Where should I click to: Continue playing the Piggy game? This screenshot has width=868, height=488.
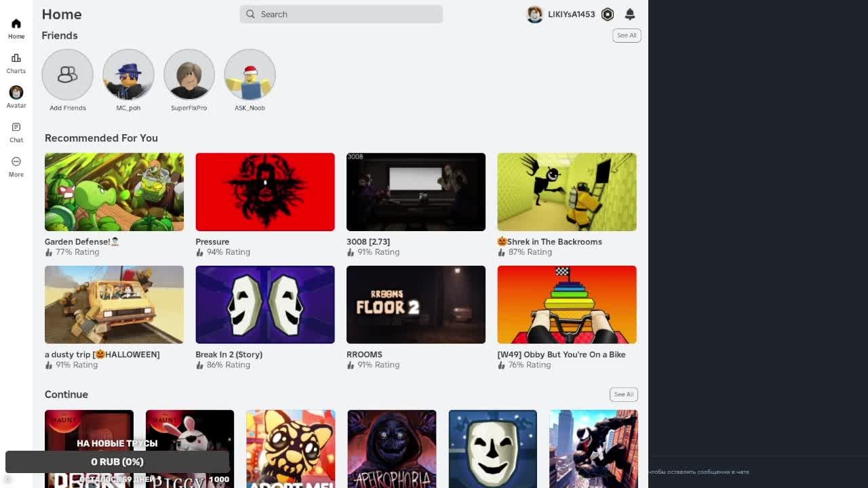(x=190, y=449)
